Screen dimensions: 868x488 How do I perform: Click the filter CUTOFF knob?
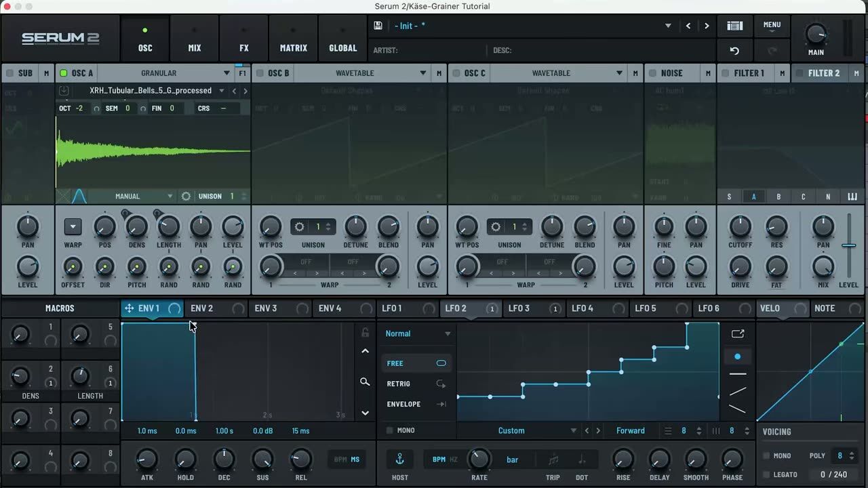pyautogui.click(x=741, y=226)
